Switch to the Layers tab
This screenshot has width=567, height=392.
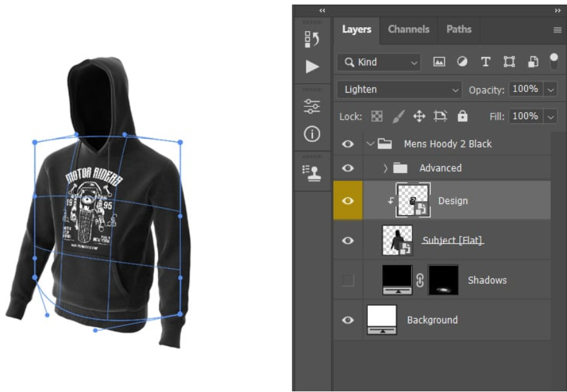tap(356, 29)
